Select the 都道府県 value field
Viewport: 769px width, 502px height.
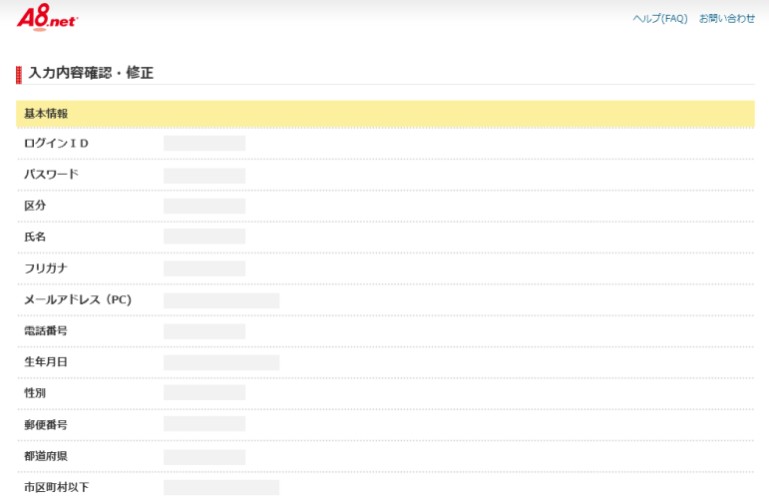click(204, 456)
